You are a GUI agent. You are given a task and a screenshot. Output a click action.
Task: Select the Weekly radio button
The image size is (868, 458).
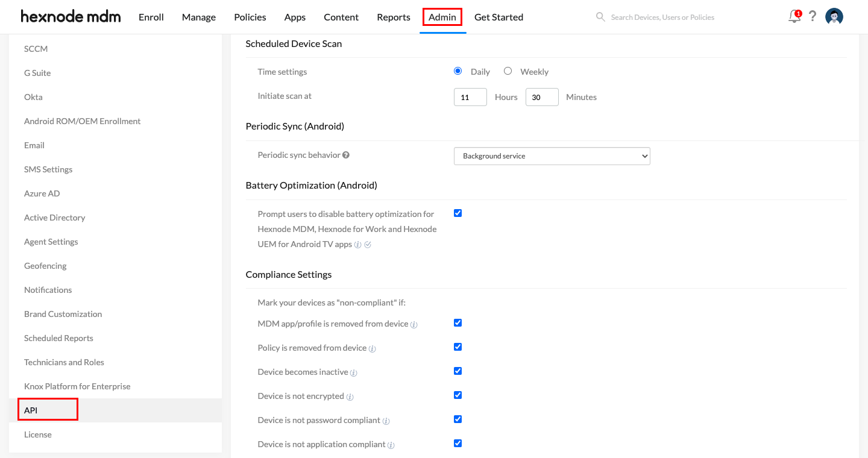[508, 71]
